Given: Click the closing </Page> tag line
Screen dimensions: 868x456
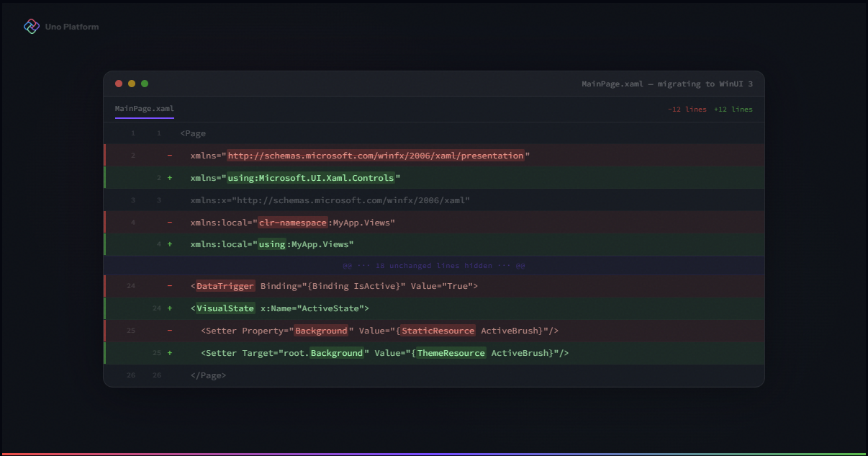Looking at the screenshot, I should (x=208, y=375).
